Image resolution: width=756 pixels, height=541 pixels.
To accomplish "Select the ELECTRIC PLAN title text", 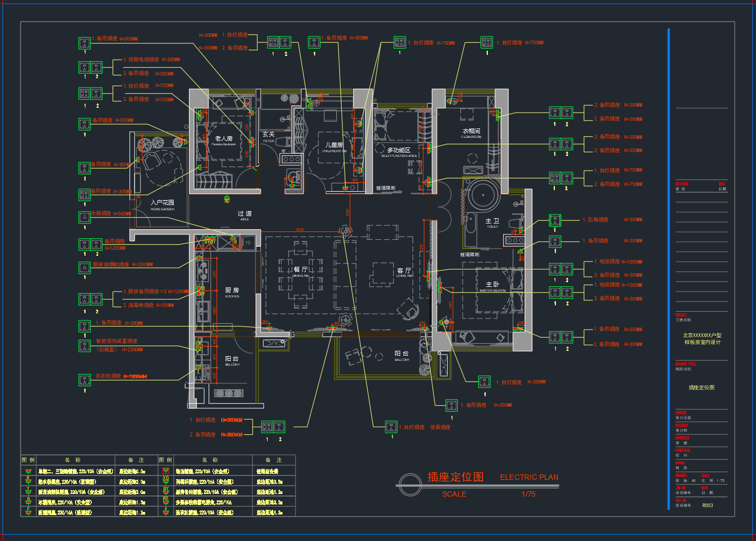I will pos(529,477).
